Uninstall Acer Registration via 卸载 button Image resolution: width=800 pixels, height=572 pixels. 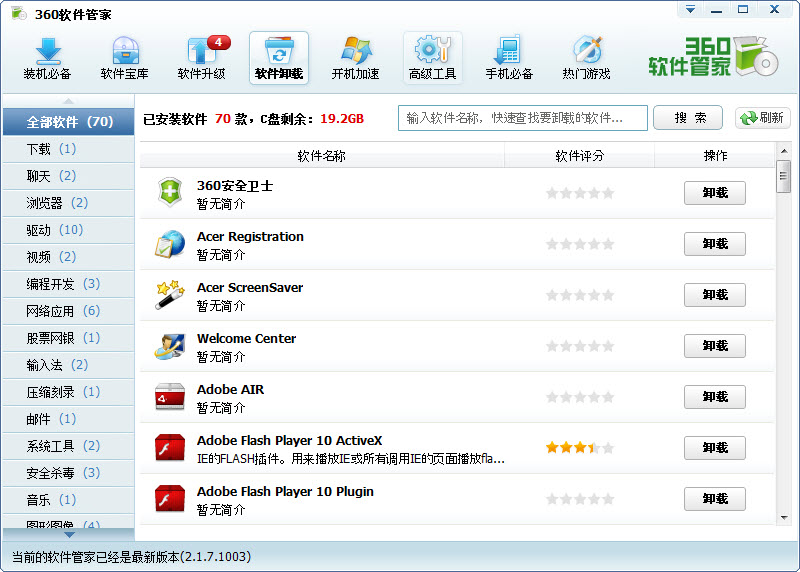point(714,244)
